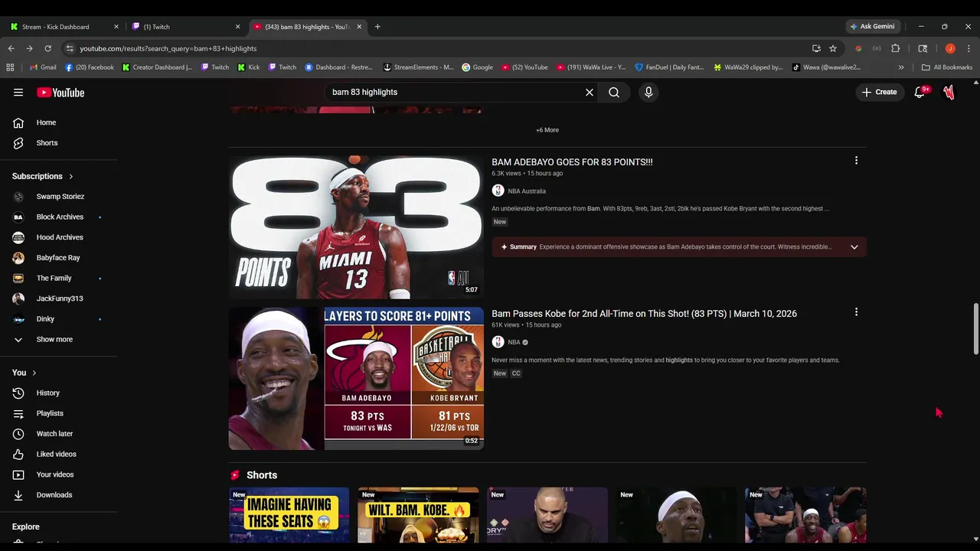Close the Twitch tab
The image size is (980, 551).
[237, 27]
